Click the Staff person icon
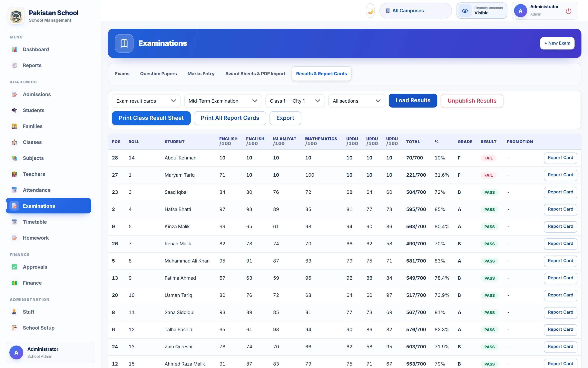588x368 pixels. [14, 312]
